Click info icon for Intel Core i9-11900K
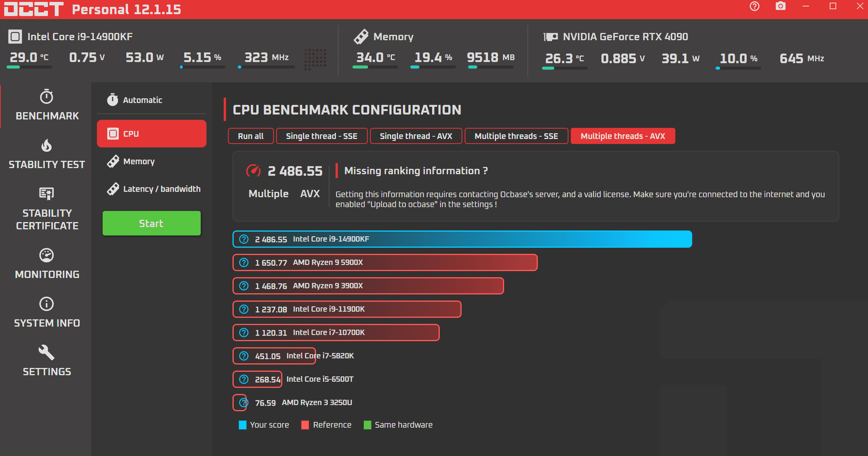Image resolution: width=868 pixels, height=456 pixels. point(244,309)
